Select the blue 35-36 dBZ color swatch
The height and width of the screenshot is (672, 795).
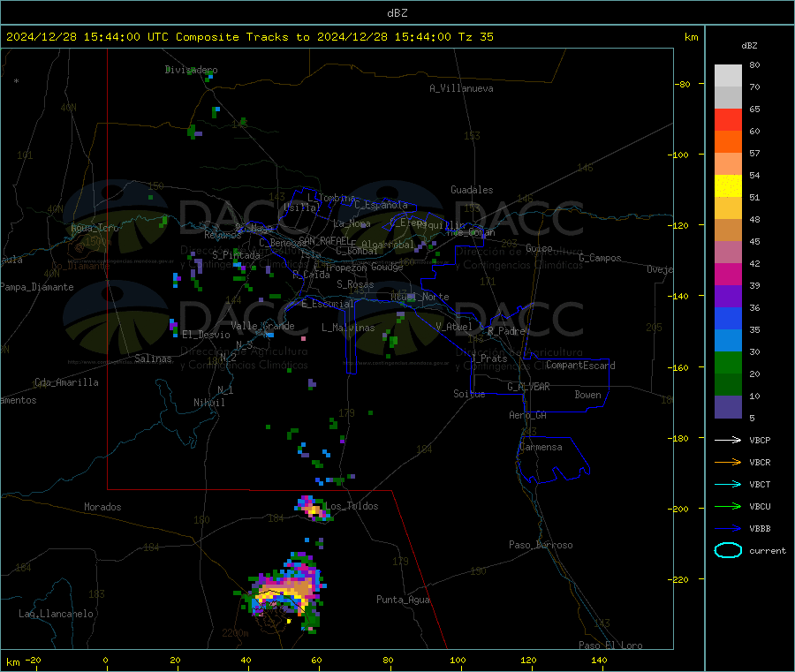tap(728, 318)
